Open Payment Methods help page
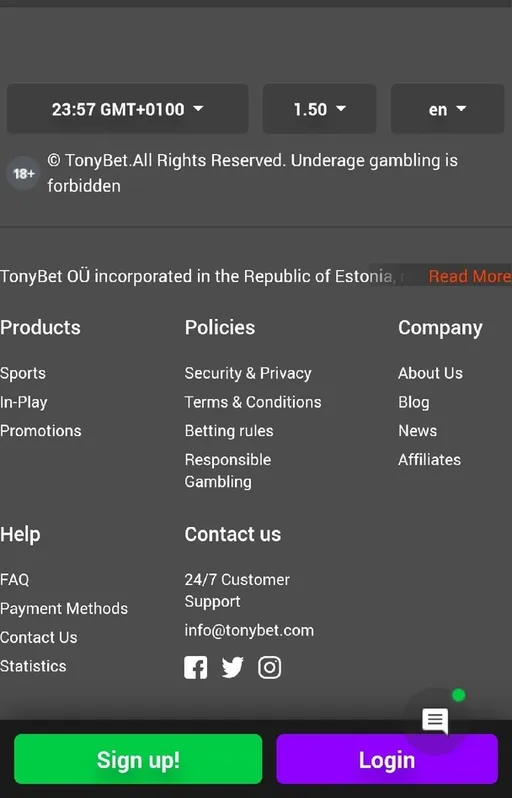Screen dimensions: 512x798 click(64, 608)
